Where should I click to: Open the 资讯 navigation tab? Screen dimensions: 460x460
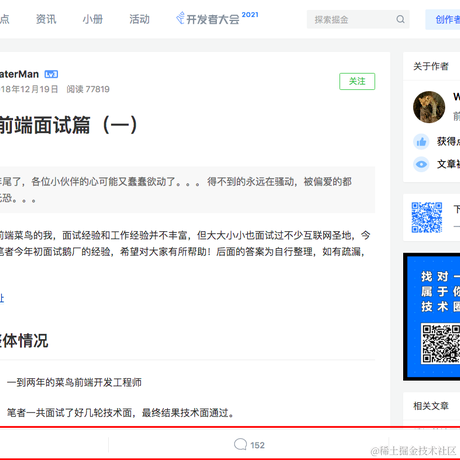(x=46, y=19)
